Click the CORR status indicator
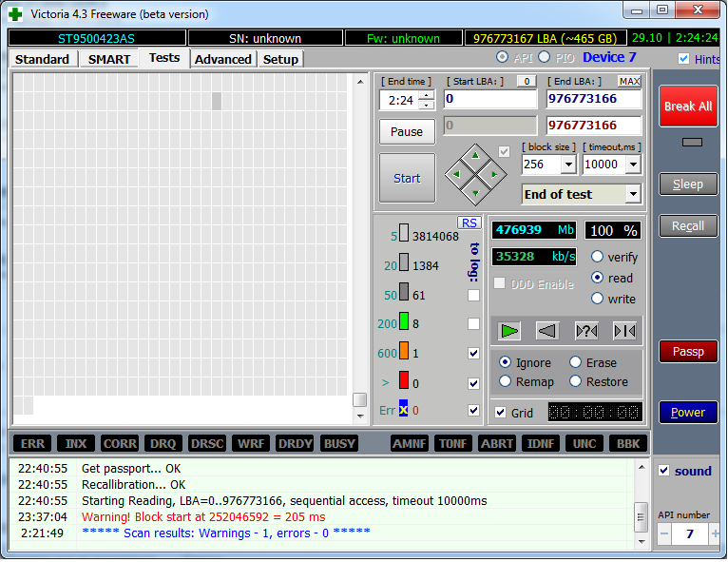Screen dimensions: 728x562 120,443
